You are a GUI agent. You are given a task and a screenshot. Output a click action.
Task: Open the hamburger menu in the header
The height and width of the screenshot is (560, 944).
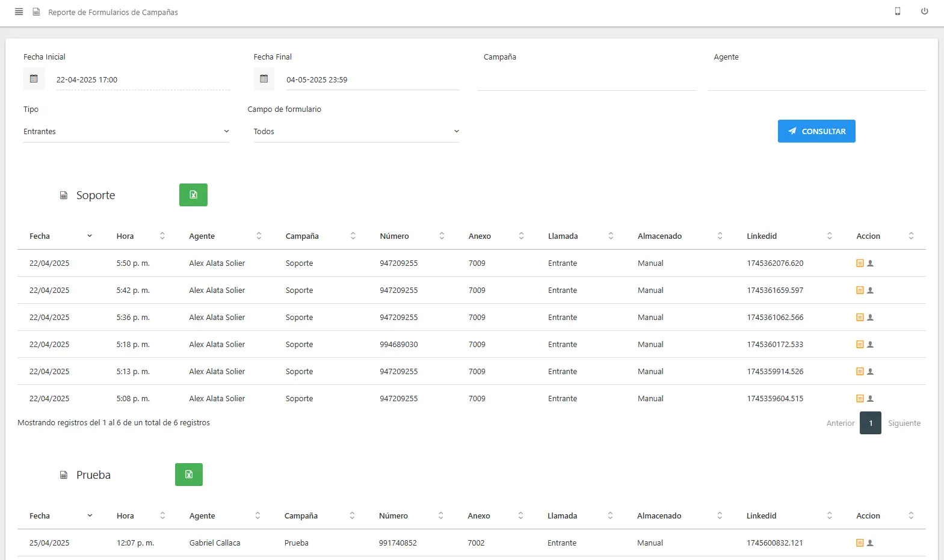point(19,11)
